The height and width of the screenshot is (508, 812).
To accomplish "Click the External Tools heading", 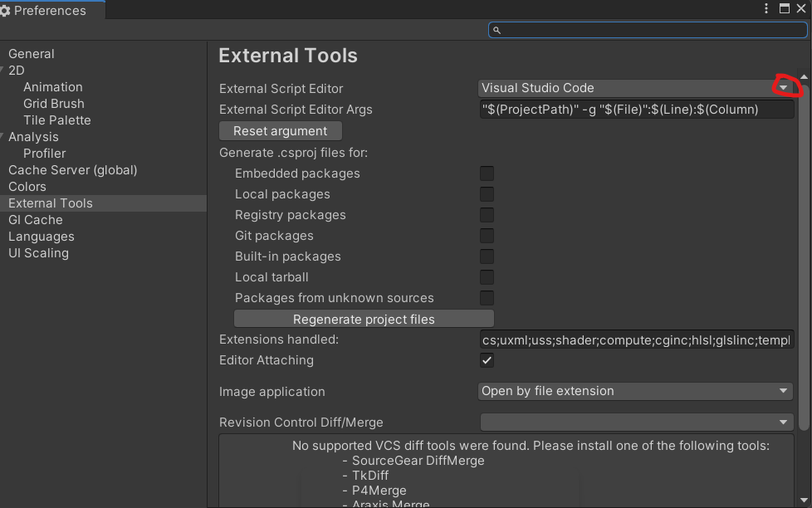I will point(288,56).
